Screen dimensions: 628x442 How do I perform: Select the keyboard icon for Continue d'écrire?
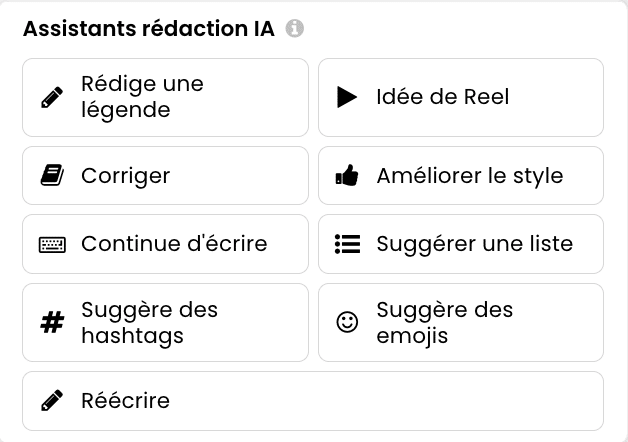(x=51, y=244)
